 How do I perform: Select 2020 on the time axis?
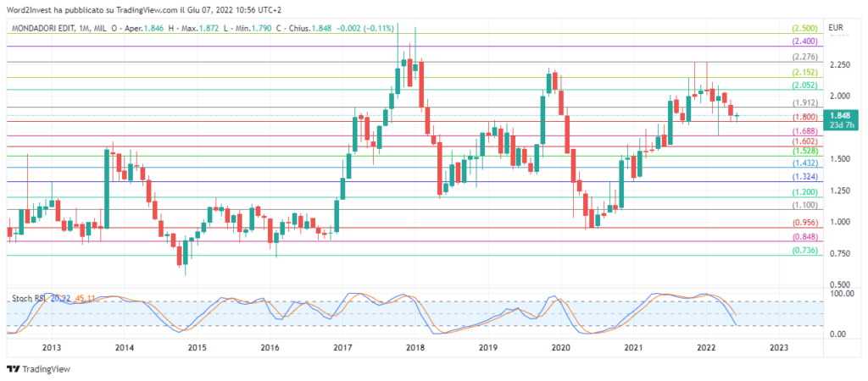tap(560, 347)
